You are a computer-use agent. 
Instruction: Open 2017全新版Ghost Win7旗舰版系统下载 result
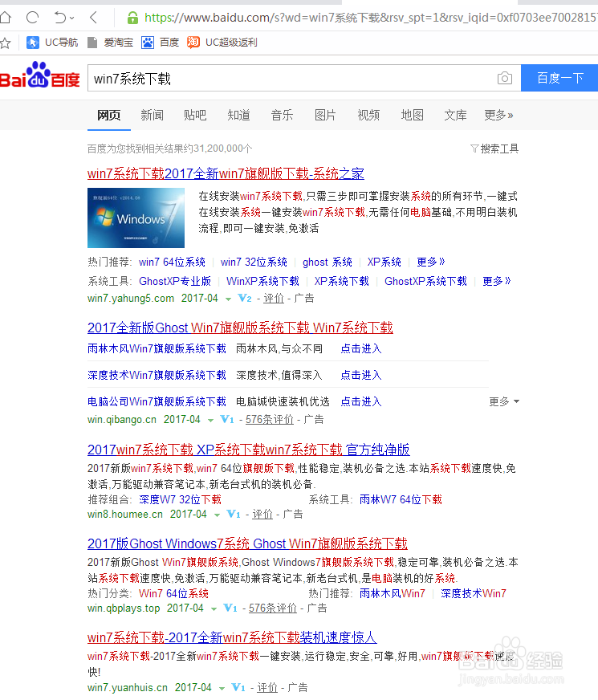pos(240,328)
